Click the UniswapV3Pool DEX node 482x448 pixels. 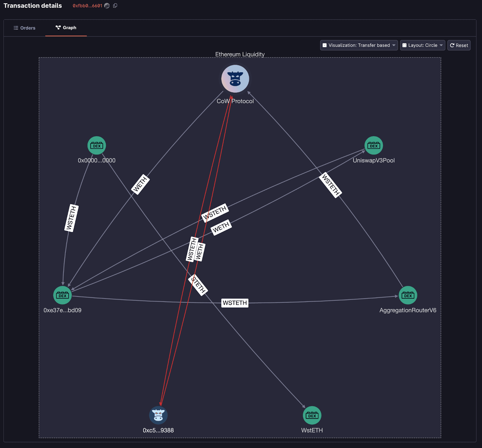[373, 145]
